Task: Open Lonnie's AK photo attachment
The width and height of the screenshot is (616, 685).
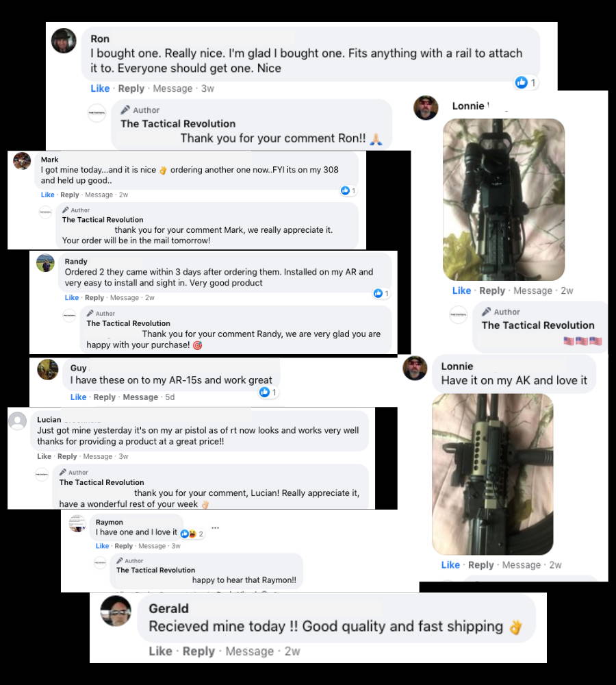Action: [492, 474]
